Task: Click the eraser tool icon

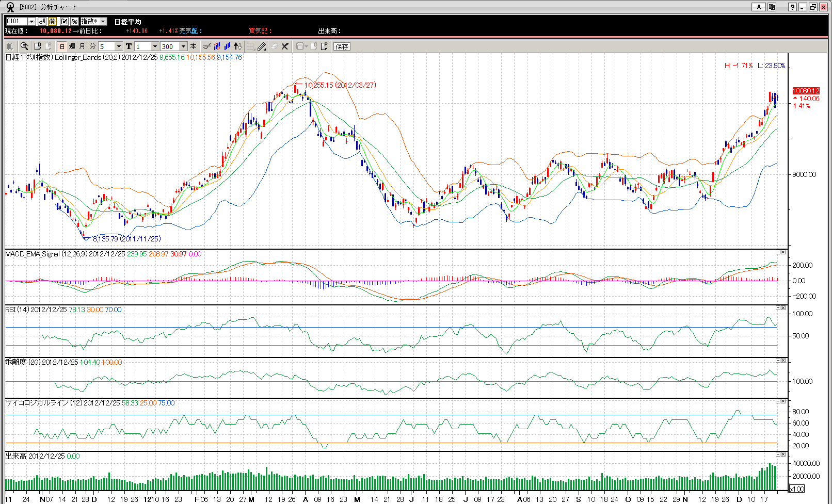Action: [x=274, y=46]
